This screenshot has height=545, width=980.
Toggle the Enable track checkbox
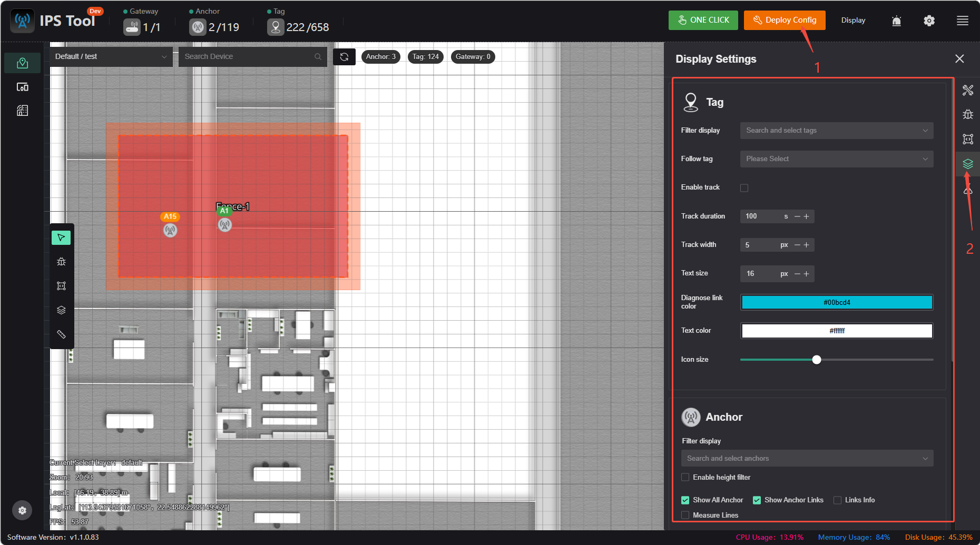click(744, 188)
